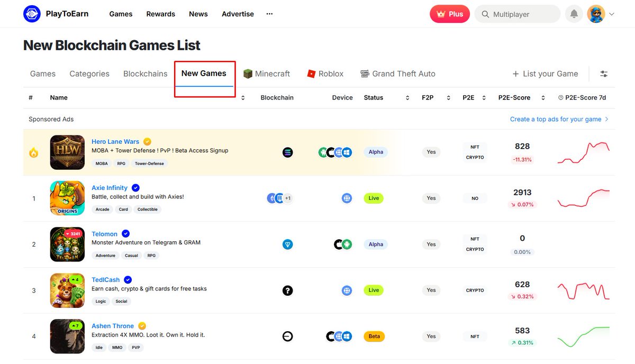The height and width of the screenshot is (364, 635).
Task: Click the search magnifier icon
Action: pos(485,14)
